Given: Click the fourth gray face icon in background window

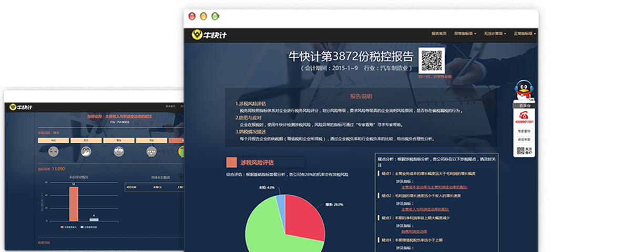Looking at the screenshot, I should pos(151,151).
